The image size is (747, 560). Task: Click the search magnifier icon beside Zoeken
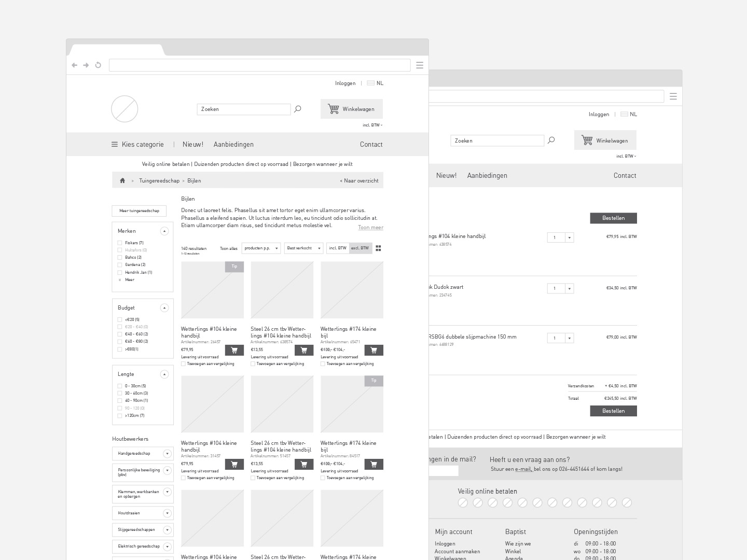point(298,109)
